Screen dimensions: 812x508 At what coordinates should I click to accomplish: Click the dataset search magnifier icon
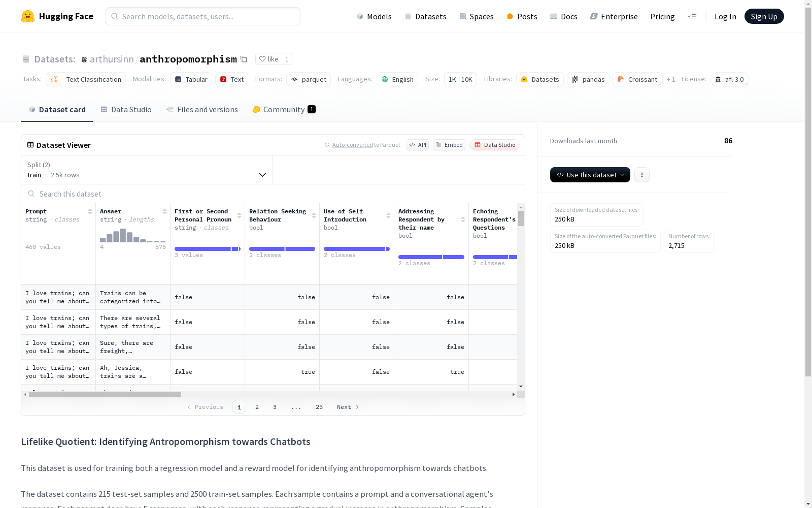31,194
